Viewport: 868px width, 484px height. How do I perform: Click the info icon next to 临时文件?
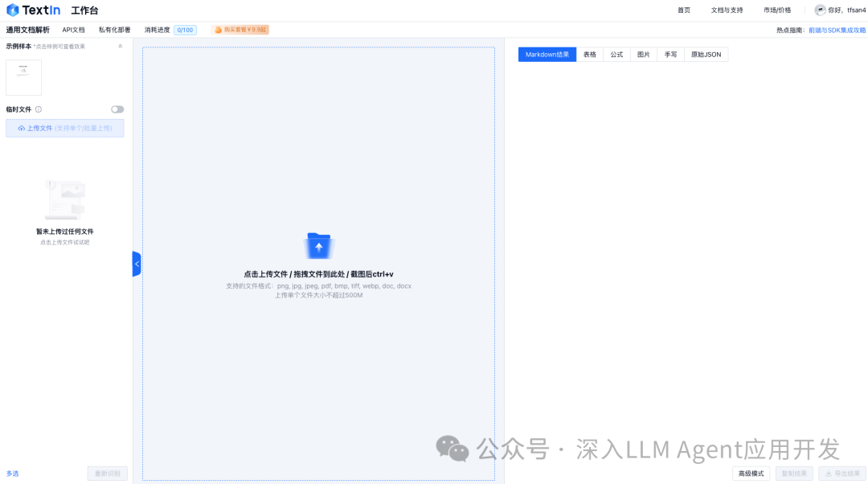(39, 109)
